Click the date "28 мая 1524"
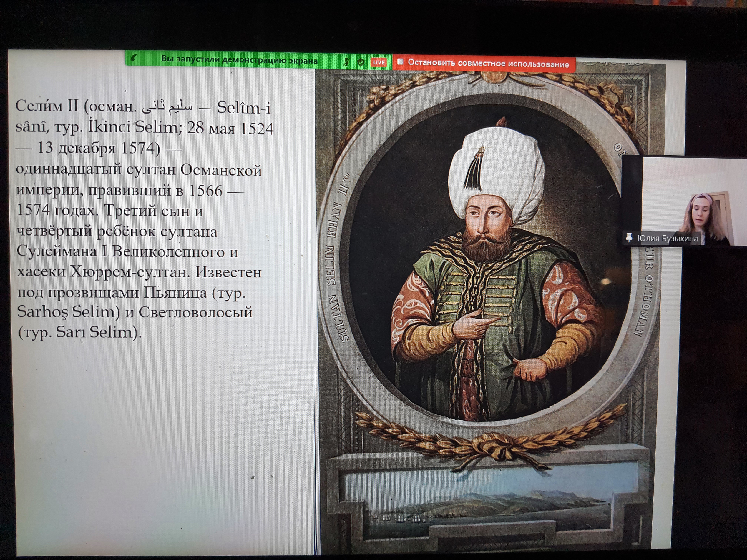 click(230, 128)
